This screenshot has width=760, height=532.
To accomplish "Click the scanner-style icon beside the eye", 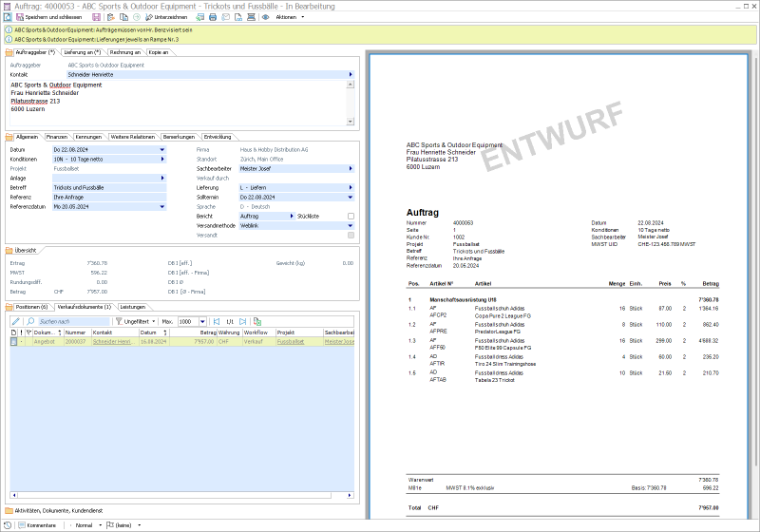I will [251, 17].
